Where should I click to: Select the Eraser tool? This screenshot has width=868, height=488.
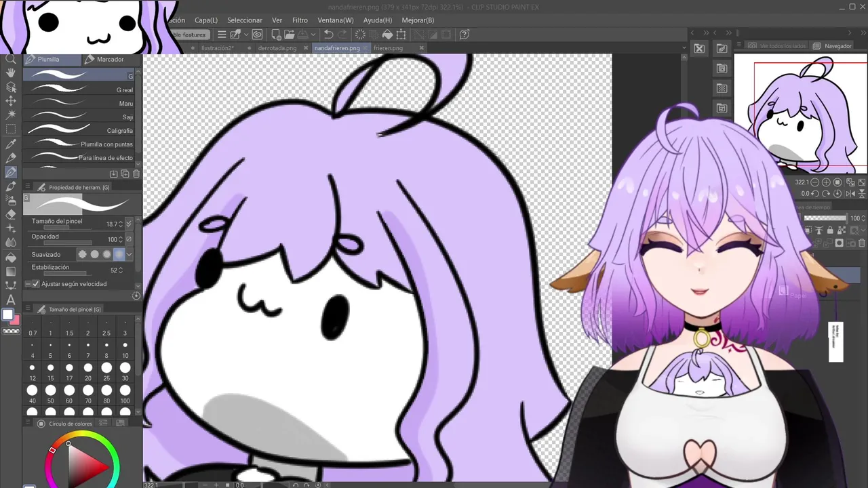point(11,215)
